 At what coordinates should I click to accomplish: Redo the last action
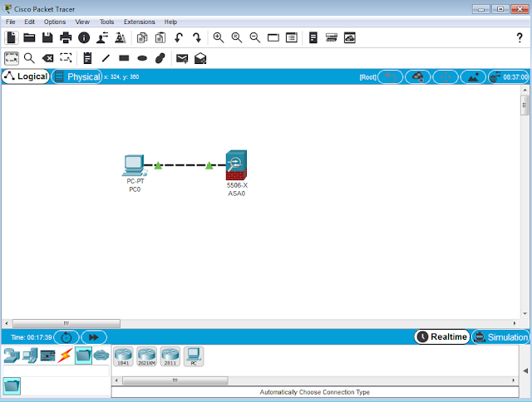(197, 37)
